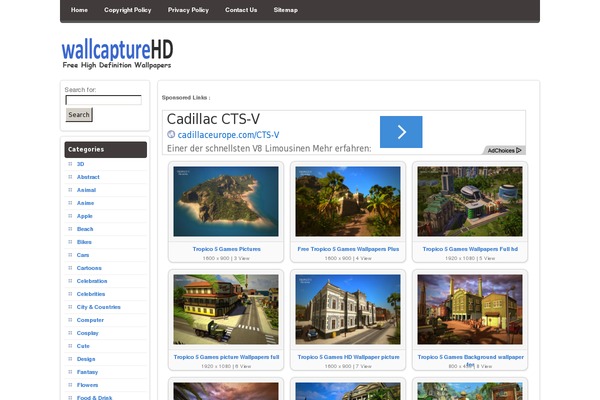The width and height of the screenshot is (600, 400).
Task: Open the palm trees path thumbnail
Action: pos(348,201)
